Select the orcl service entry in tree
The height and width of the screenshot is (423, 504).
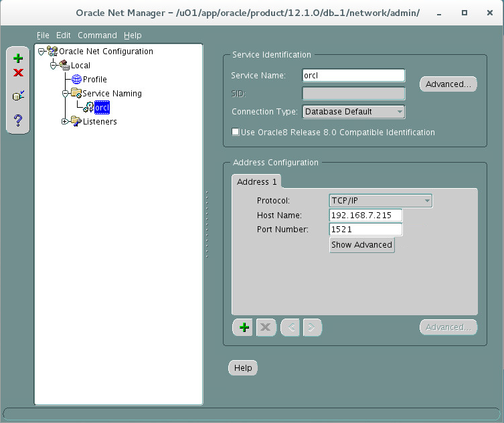click(x=102, y=107)
